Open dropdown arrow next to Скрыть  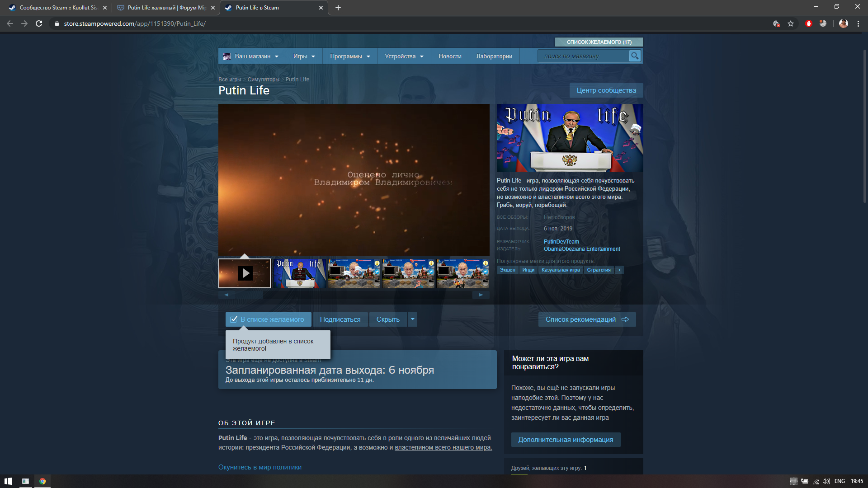click(x=412, y=319)
